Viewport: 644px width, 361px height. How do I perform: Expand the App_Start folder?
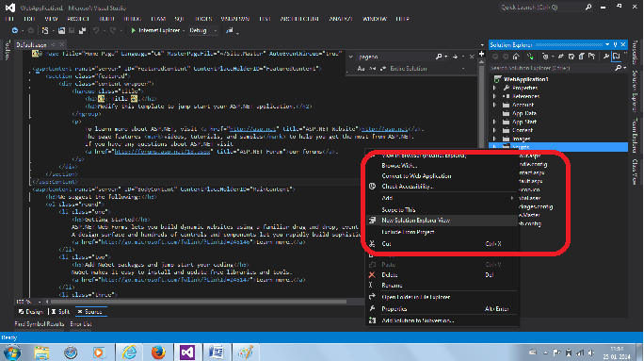click(495, 122)
